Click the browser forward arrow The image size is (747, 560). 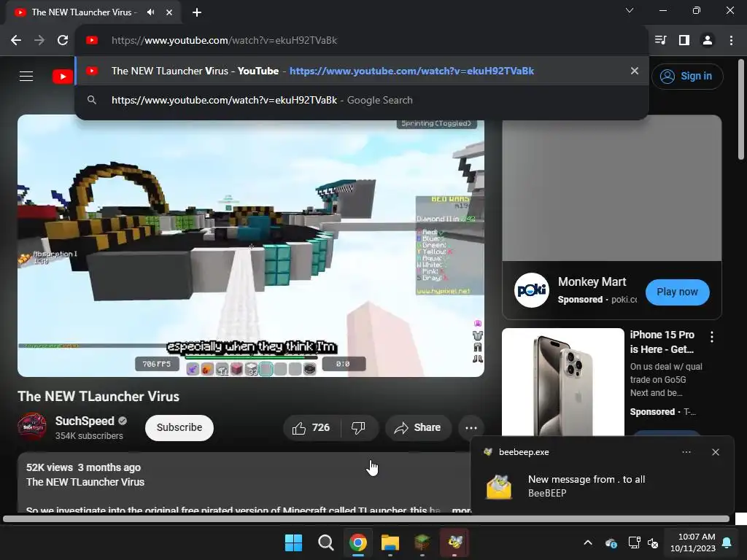[x=39, y=41]
